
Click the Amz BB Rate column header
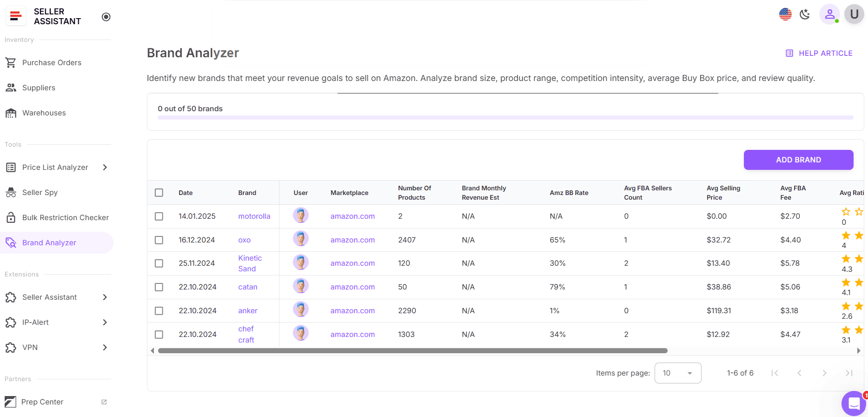[x=569, y=193]
